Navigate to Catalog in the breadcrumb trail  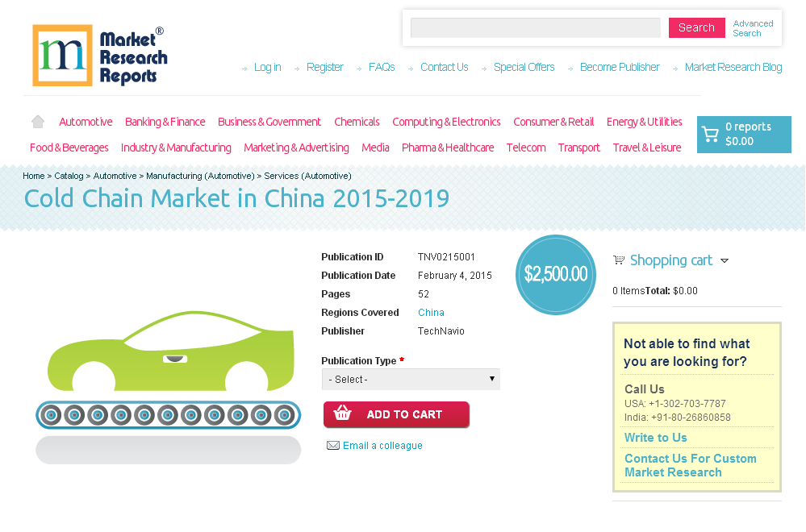(69, 176)
